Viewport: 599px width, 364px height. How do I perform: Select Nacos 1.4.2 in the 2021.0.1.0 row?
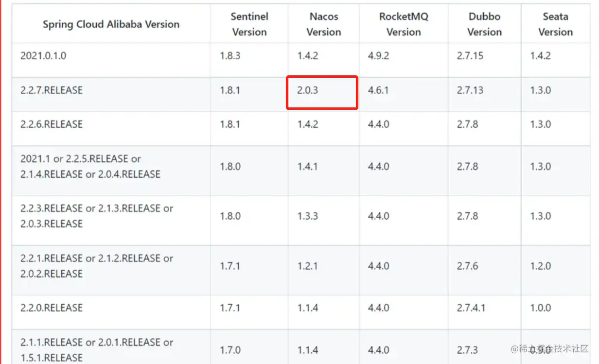click(324, 60)
